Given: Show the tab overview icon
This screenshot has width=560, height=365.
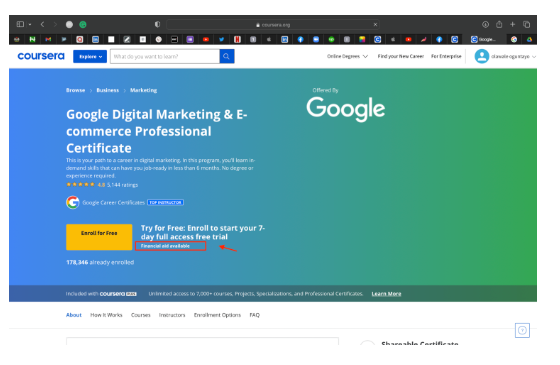Looking at the screenshot, I should click(526, 24).
